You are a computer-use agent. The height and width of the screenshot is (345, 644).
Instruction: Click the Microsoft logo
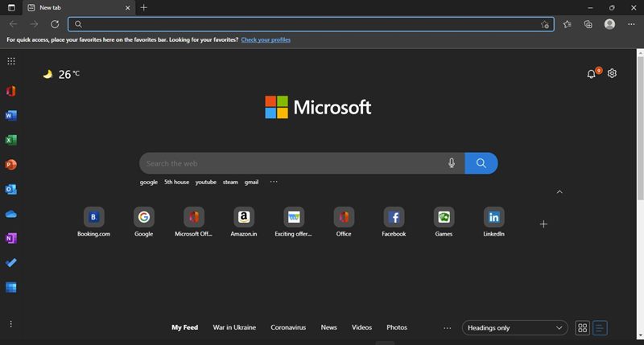(x=318, y=107)
